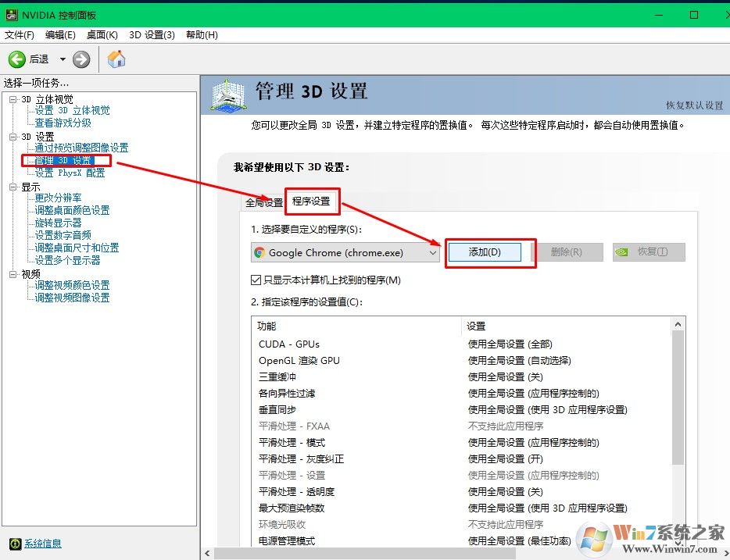Switch to the 全局设置 tab
Image resolution: width=730 pixels, height=560 pixels.
click(x=263, y=202)
